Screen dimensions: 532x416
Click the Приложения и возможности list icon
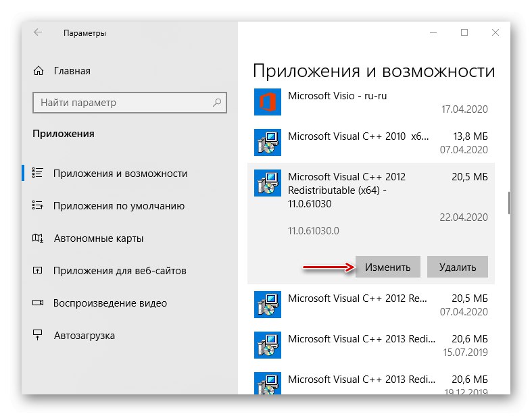[x=37, y=173]
